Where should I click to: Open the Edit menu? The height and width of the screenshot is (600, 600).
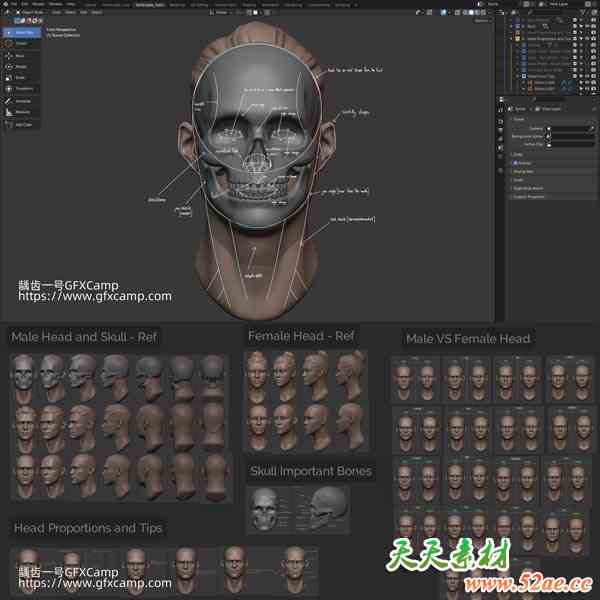(25, 4)
